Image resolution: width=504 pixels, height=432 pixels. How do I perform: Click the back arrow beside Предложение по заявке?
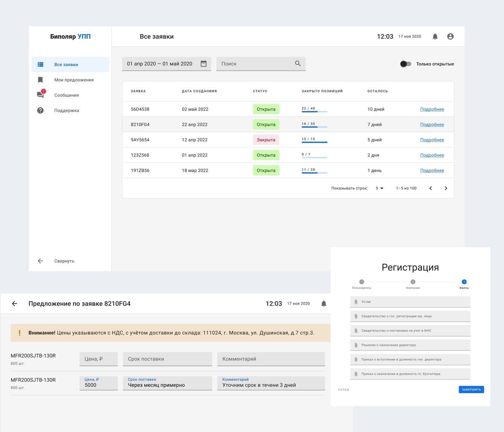pyautogui.click(x=15, y=303)
